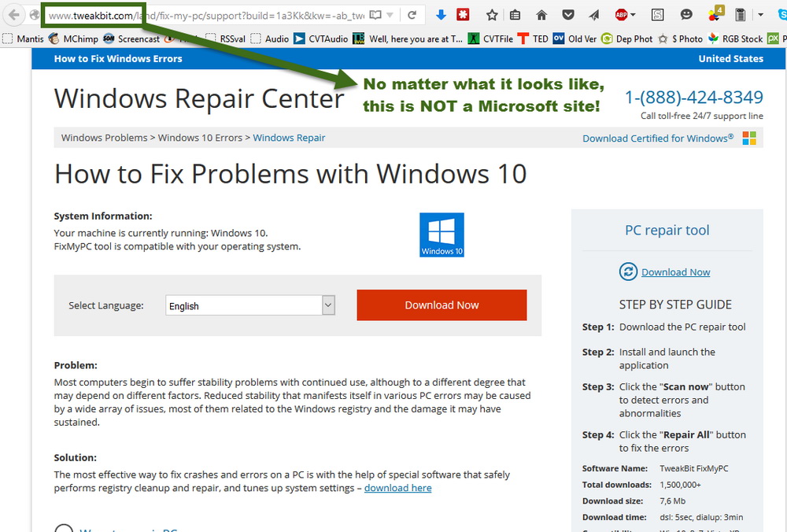Click the TweakBit FixMyPC software name
Screen dimensions: 787x532
(693, 468)
